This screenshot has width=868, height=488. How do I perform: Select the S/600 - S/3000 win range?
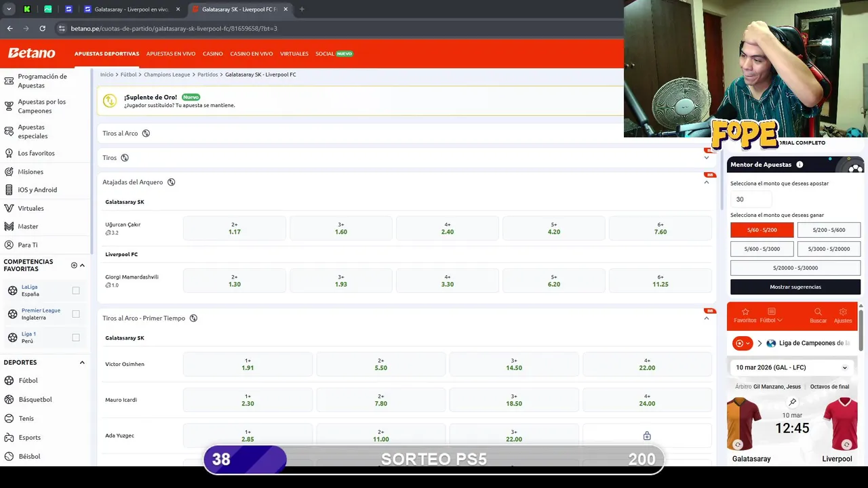(x=762, y=249)
